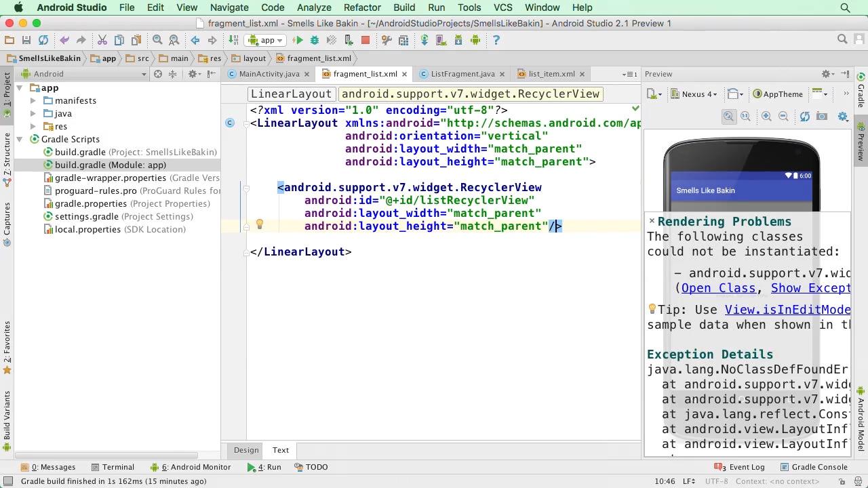Close the fragment_list.xml tab
This screenshot has width=868, height=488.
(x=405, y=74)
